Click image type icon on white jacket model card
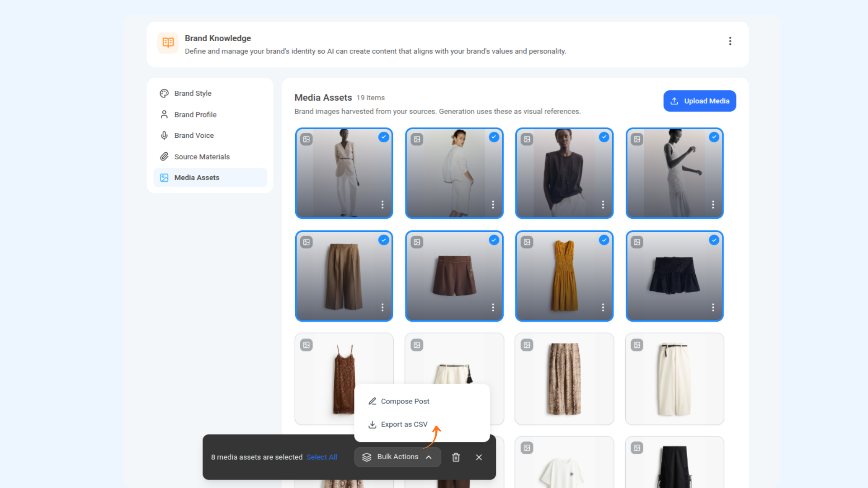The image size is (868, 488). 417,139
